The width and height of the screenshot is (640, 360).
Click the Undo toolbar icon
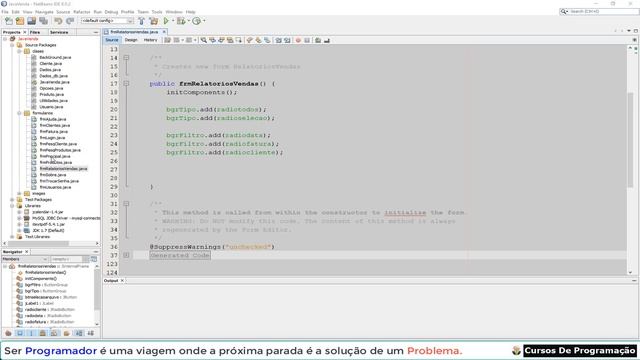tap(58, 21)
